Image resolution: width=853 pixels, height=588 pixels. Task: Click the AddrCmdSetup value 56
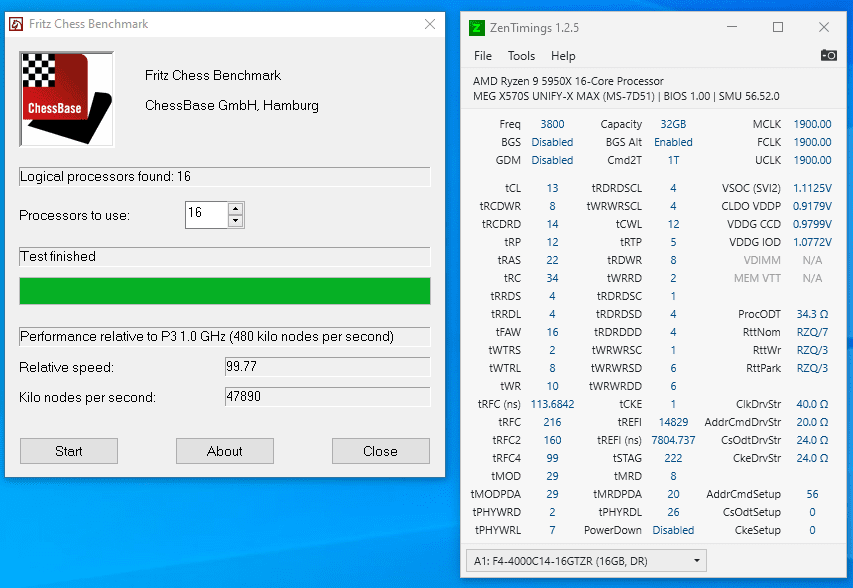(x=812, y=494)
